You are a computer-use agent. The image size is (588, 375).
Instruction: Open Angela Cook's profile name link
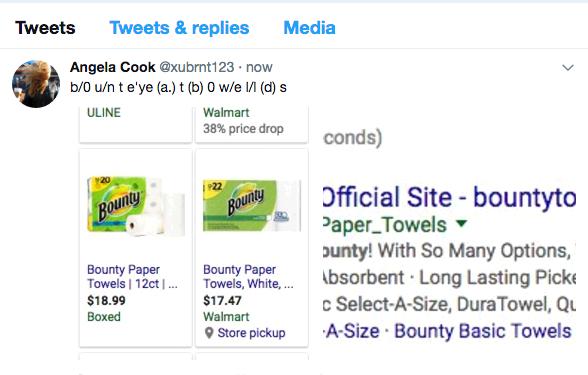tap(112, 67)
